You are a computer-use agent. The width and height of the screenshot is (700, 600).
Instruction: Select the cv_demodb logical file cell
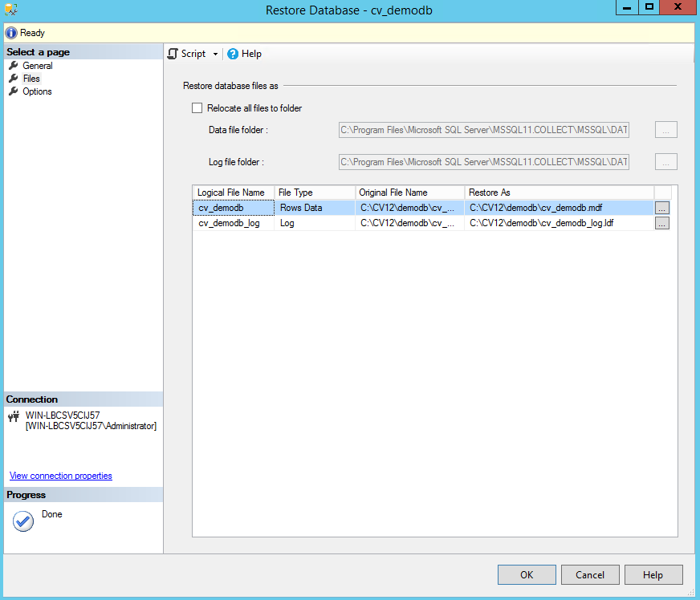[x=234, y=208]
